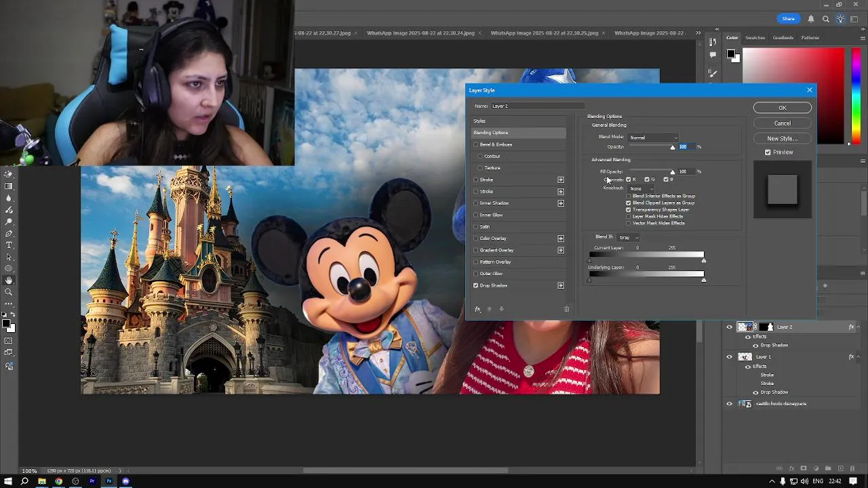Click plus icon next to Drop Shadow
The image size is (868, 488).
pyautogui.click(x=561, y=285)
